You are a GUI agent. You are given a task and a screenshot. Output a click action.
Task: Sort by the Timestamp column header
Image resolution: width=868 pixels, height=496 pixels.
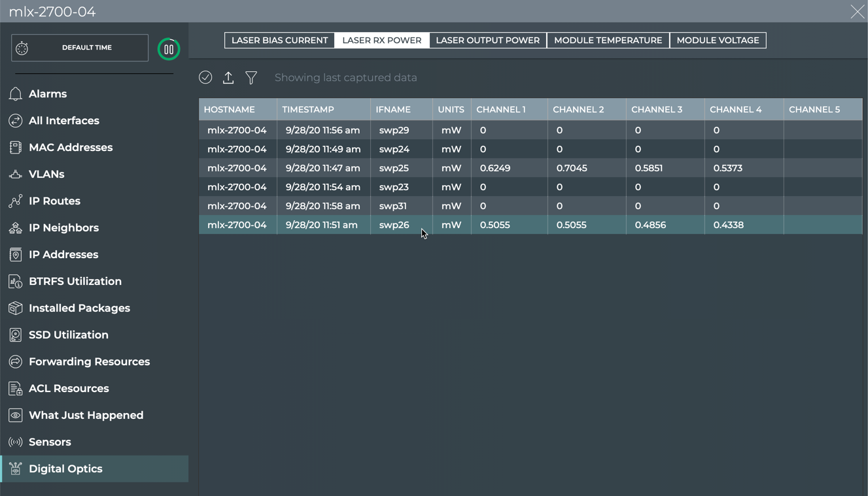pyautogui.click(x=308, y=110)
